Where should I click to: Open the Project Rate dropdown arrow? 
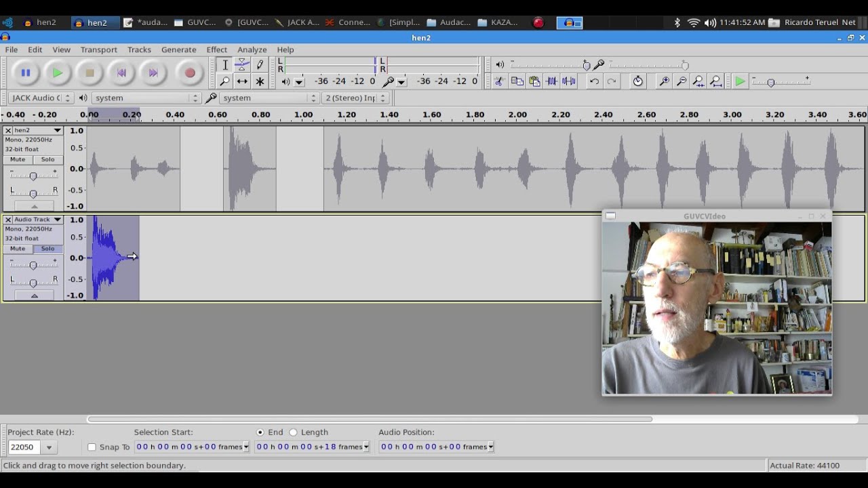49,447
